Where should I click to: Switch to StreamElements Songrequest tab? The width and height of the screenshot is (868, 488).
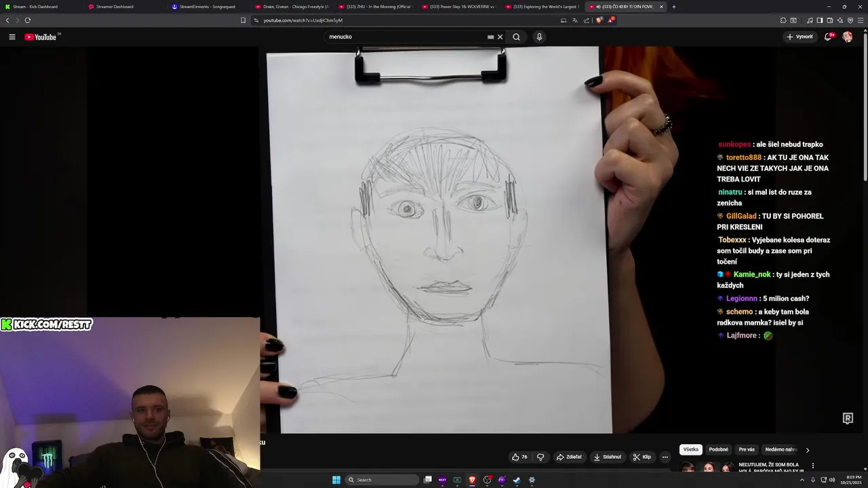[208, 7]
